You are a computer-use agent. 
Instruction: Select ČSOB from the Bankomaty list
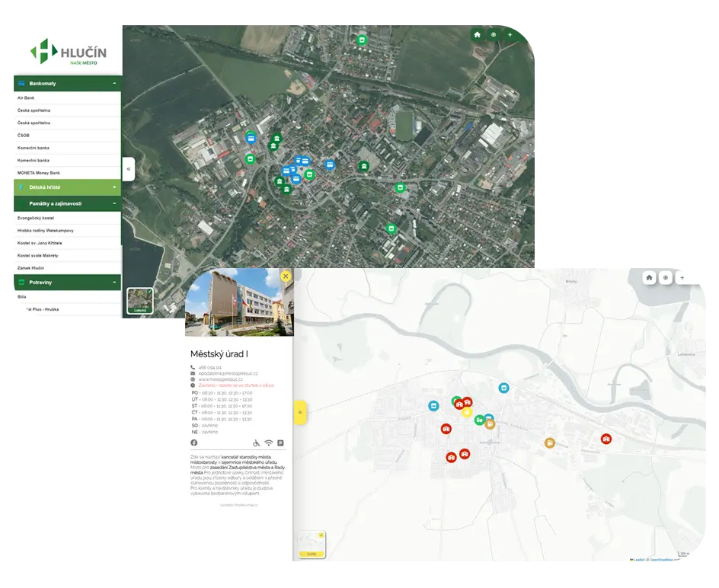pos(23,135)
